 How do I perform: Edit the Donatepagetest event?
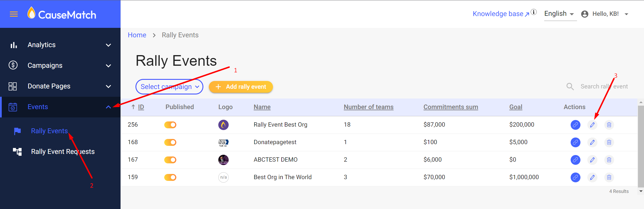coord(592,142)
